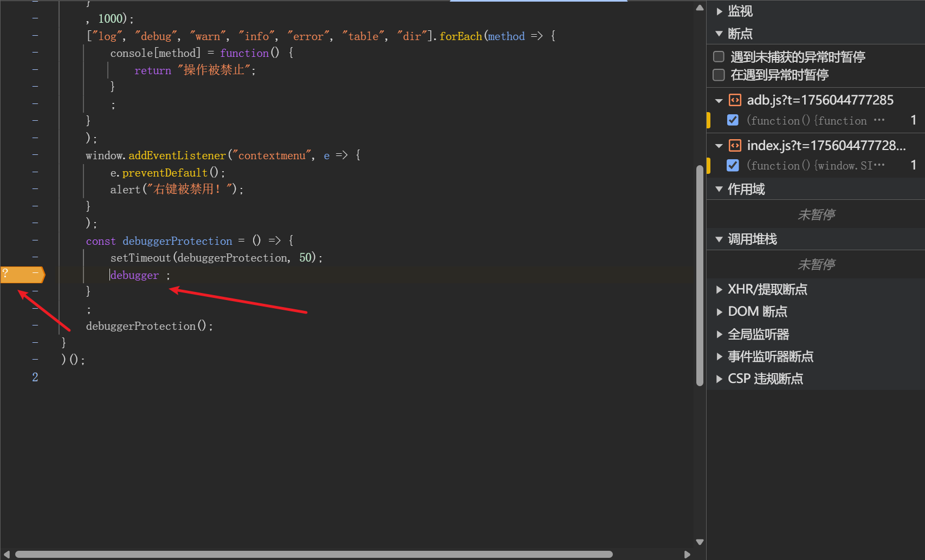The height and width of the screenshot is (560, 925).
Task: Expand the 事件监听器断点 section
Action: [719, 356]
